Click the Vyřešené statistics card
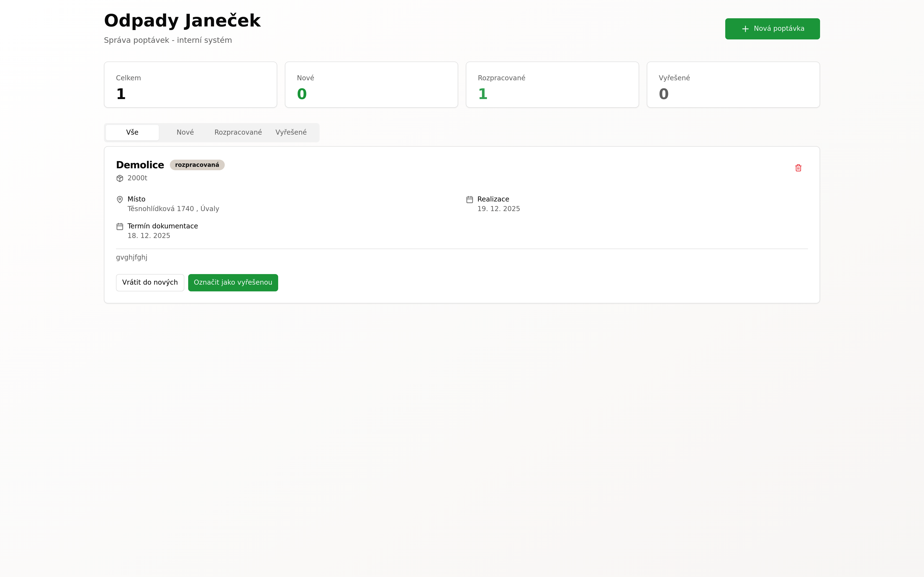The image size is (924, 577). tap(733, 85)
